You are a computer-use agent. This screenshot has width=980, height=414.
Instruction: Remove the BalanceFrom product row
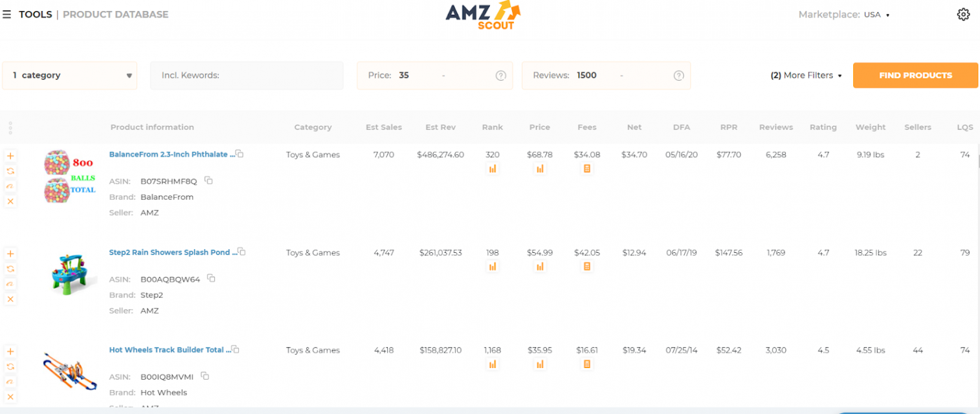[x=10, y=201]
